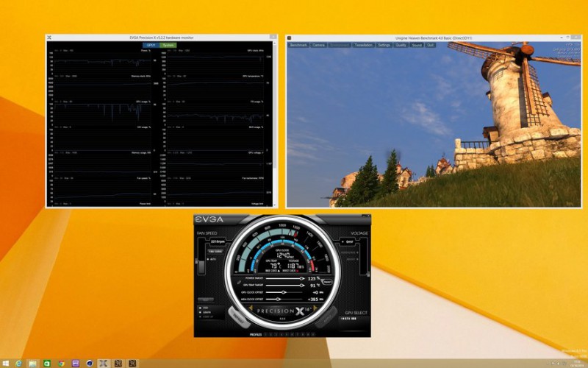Open the Windows Start button

[x=6, y=363]
